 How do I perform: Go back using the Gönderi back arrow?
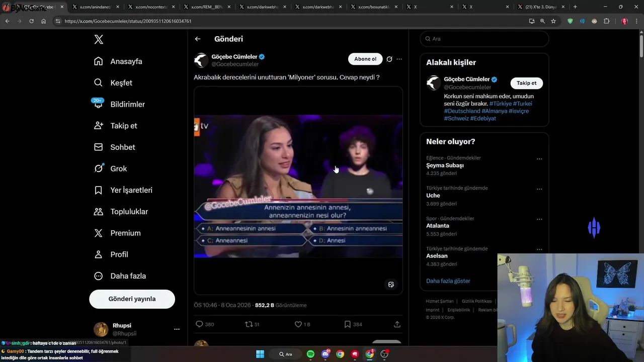pos(198,39)
